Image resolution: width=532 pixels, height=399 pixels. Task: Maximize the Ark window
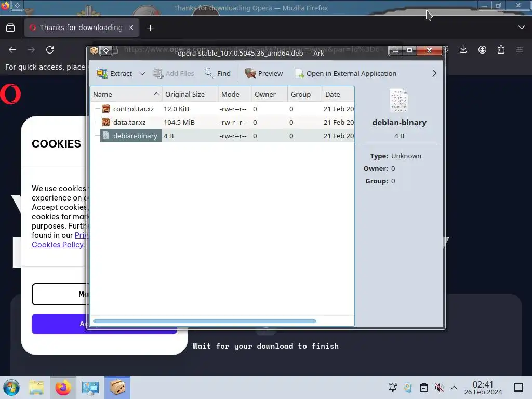[409, 50]
